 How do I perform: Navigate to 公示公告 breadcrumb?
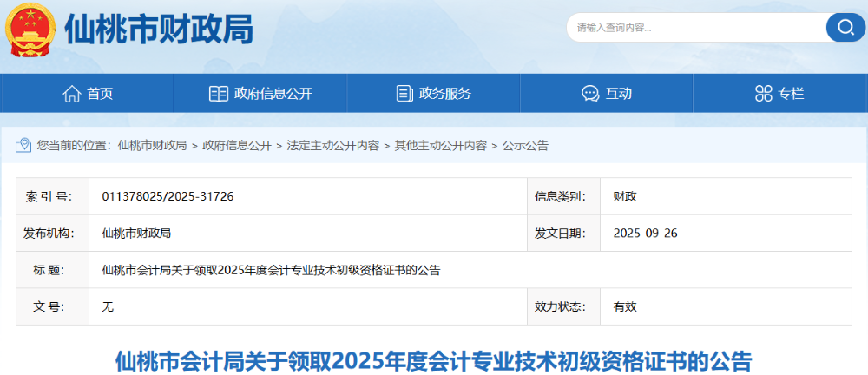(525, 146)
